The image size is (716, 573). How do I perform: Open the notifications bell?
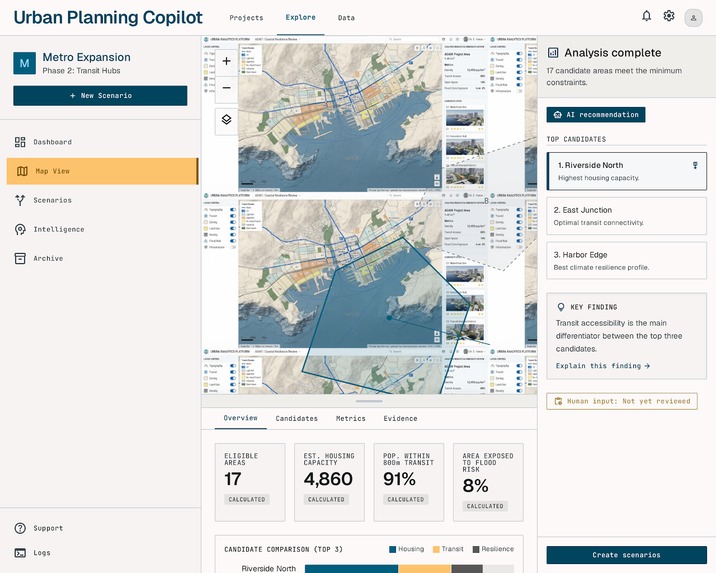point(646,16)
